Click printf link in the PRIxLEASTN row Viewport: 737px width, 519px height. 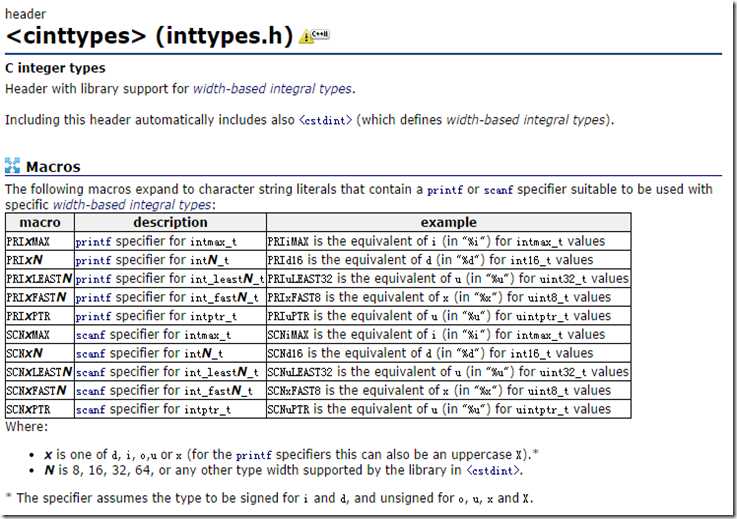coord(93,279)
